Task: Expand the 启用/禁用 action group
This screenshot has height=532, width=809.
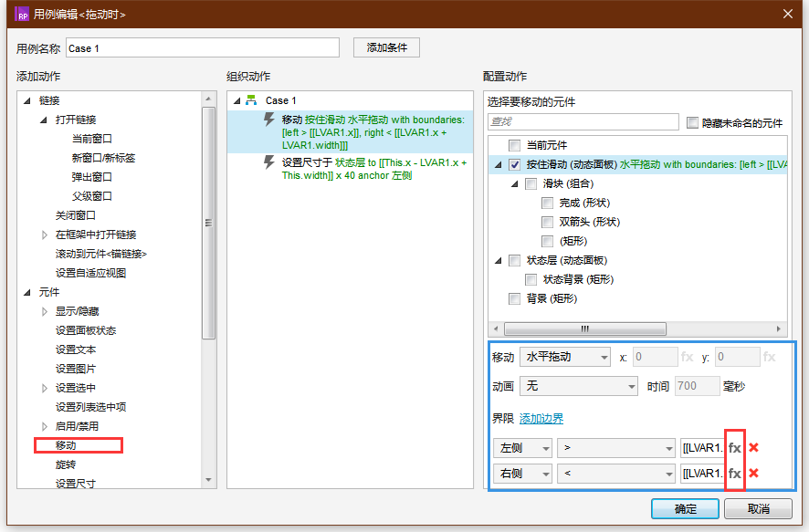Action: (45, 426)
